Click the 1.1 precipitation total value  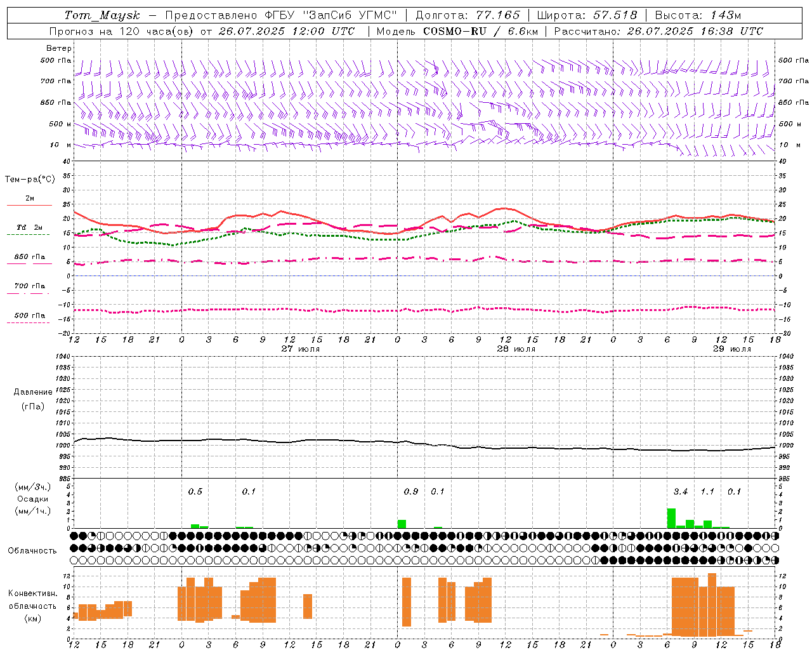pyautogui.click(x=707, y=492)
